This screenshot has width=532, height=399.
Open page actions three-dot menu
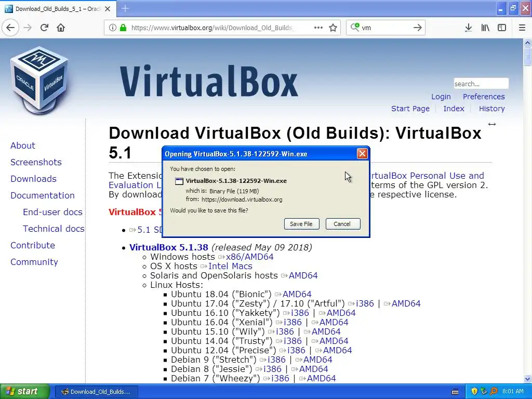pyautogui.click(x=318, y=28)
